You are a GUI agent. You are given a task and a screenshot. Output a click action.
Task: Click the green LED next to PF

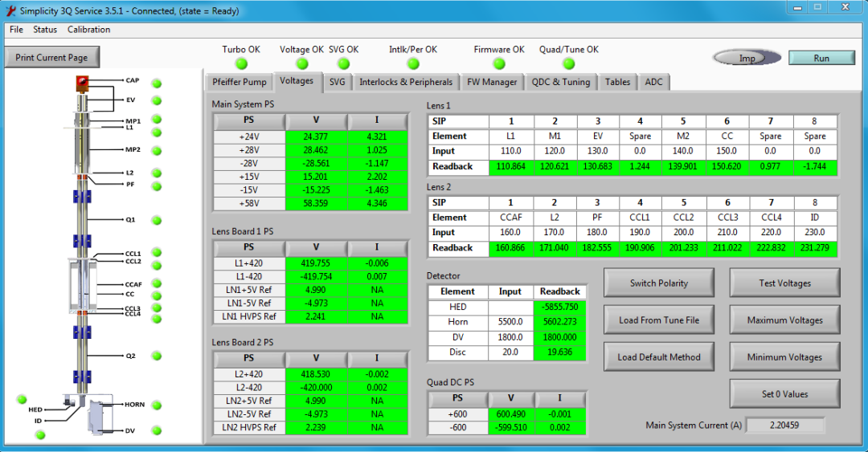tap(157, 186)
